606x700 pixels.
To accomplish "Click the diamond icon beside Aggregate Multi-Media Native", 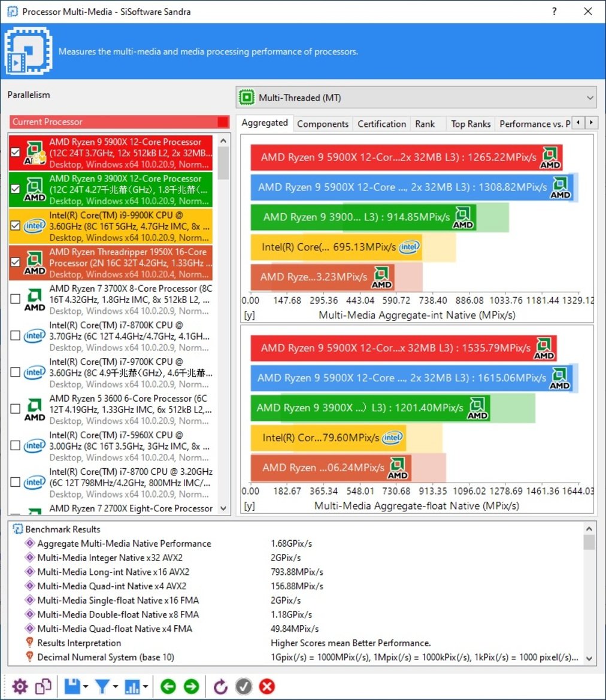I will point(30,543).
